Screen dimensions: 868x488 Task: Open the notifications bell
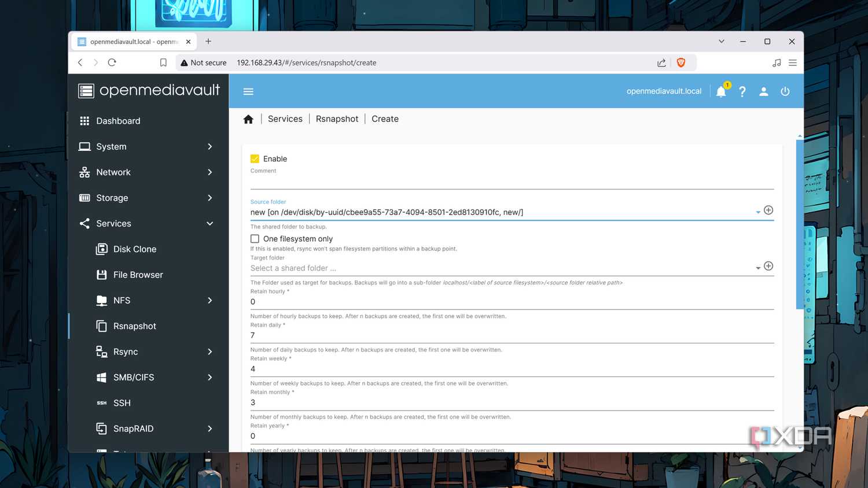pos(721,91)
